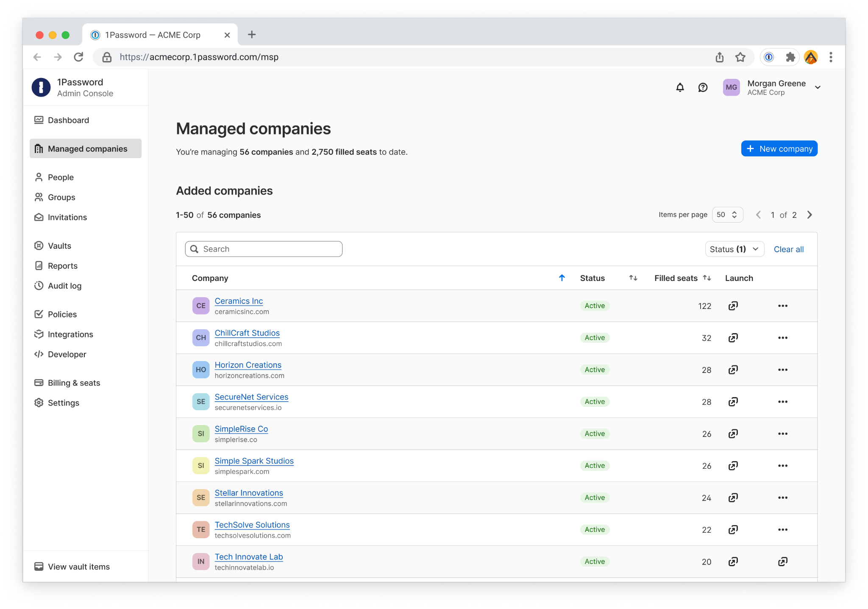Image resolution: width=868 pixels, height=609 pixels.
Task: Launch Ceramics Inc via launch icon
Action: tap(733, 306)
